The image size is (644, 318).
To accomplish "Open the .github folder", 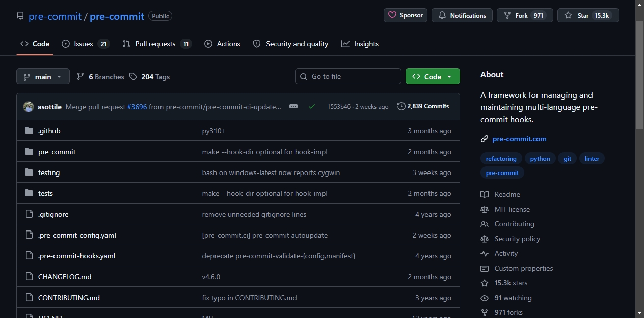I will (x=49, y=131).
